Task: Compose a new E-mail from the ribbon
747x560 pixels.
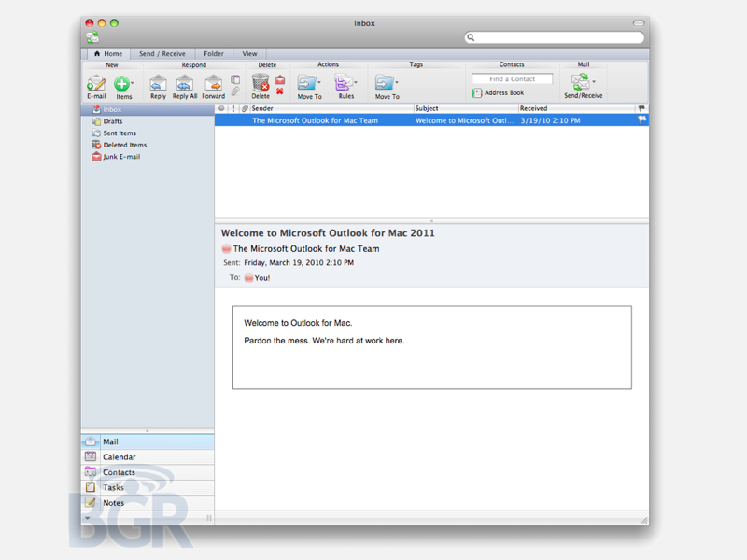Action: tap(96, 87)
